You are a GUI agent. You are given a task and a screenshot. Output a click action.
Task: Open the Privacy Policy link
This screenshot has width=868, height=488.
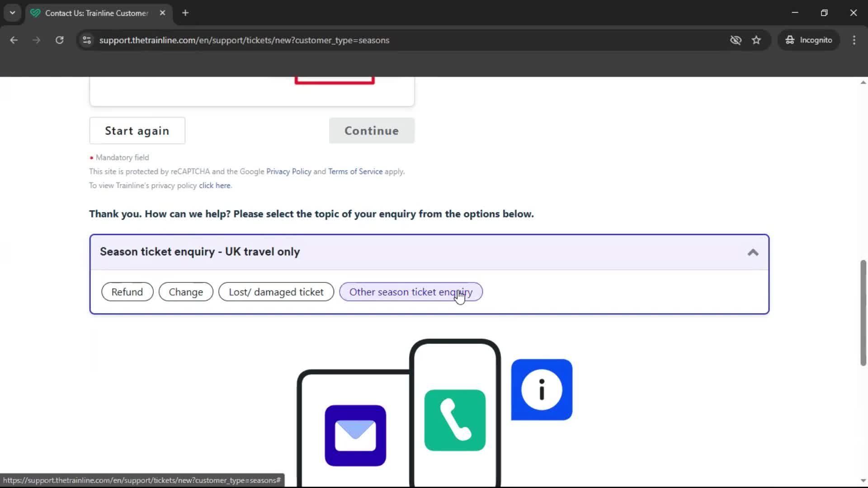[288, 171]
